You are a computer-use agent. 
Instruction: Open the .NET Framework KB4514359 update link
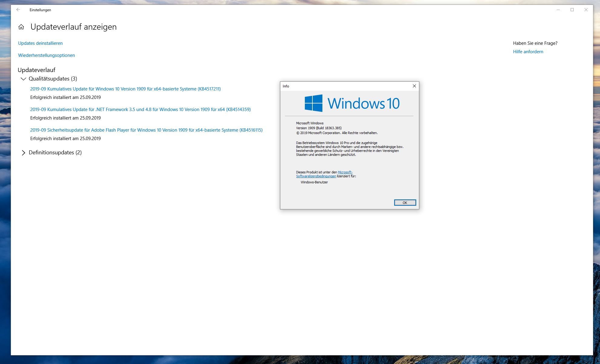pos(140,110)
